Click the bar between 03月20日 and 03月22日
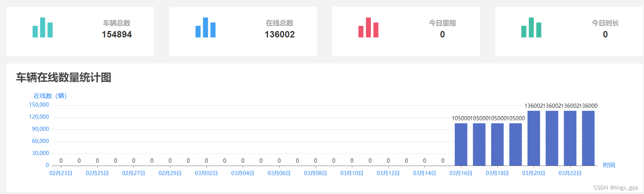The image size is (644, 194). pos(552,138)
